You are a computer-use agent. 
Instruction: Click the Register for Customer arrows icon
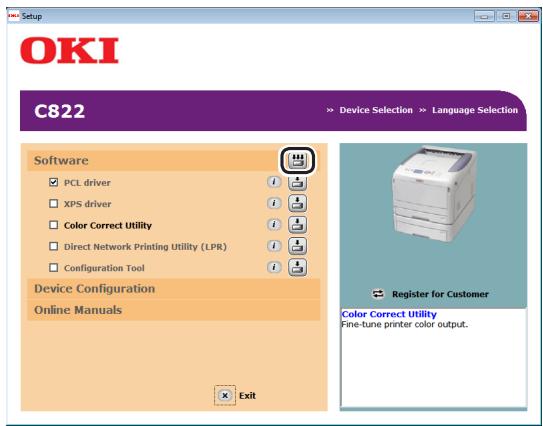coord(378,294)
